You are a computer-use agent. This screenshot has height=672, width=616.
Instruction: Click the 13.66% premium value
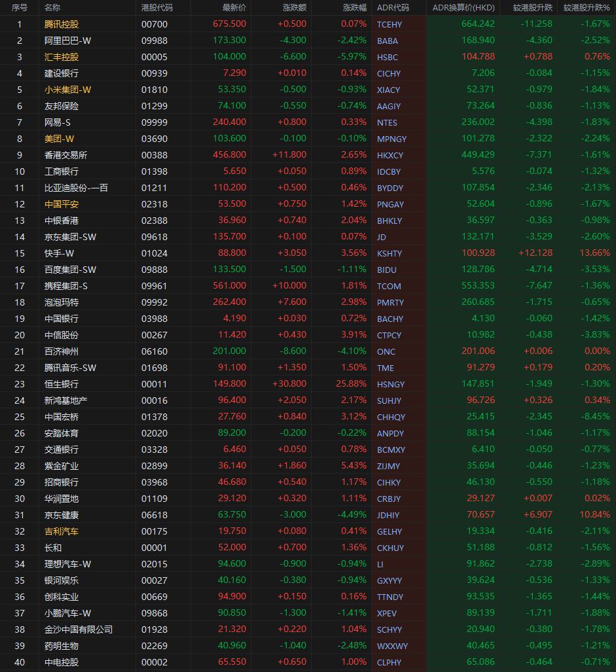coord(594,253)
